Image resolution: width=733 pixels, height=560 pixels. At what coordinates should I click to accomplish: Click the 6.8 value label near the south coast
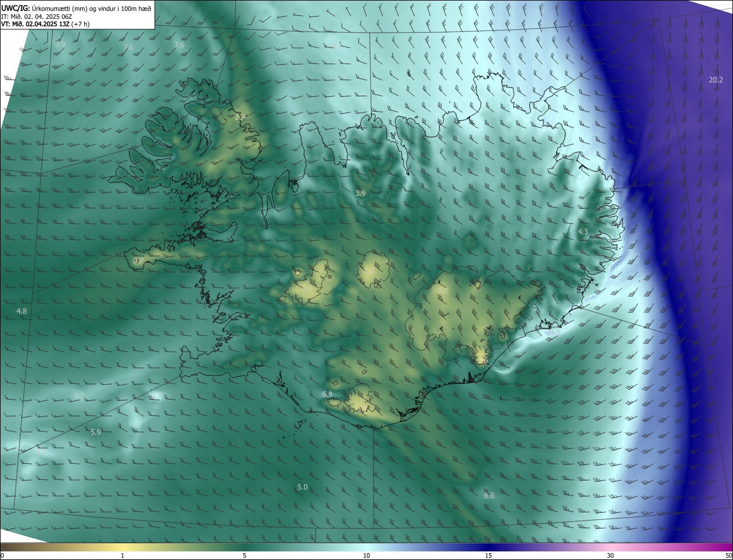click(327, 394)
